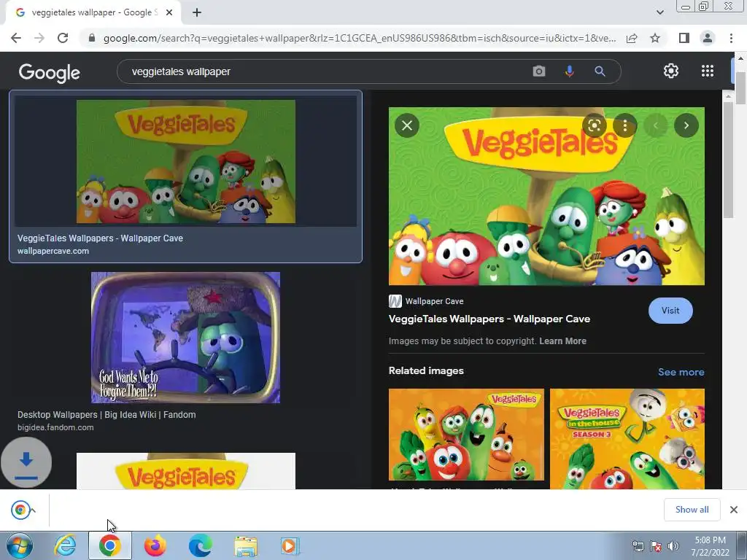Click the browser forward arrow

[39, 38]
